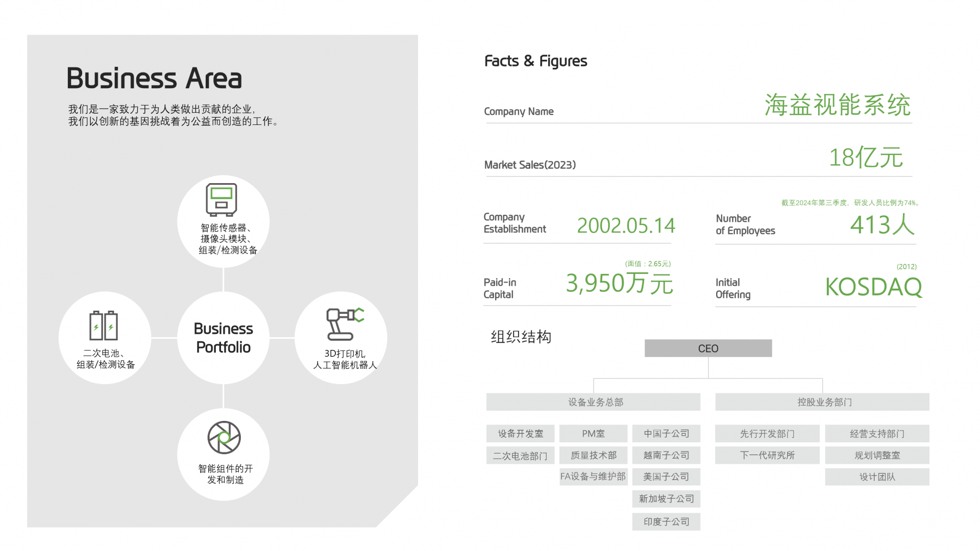Click the 智能传感器、摄像头模块 label
Viewport: 980px width, 551px height.
pos(225,233)
